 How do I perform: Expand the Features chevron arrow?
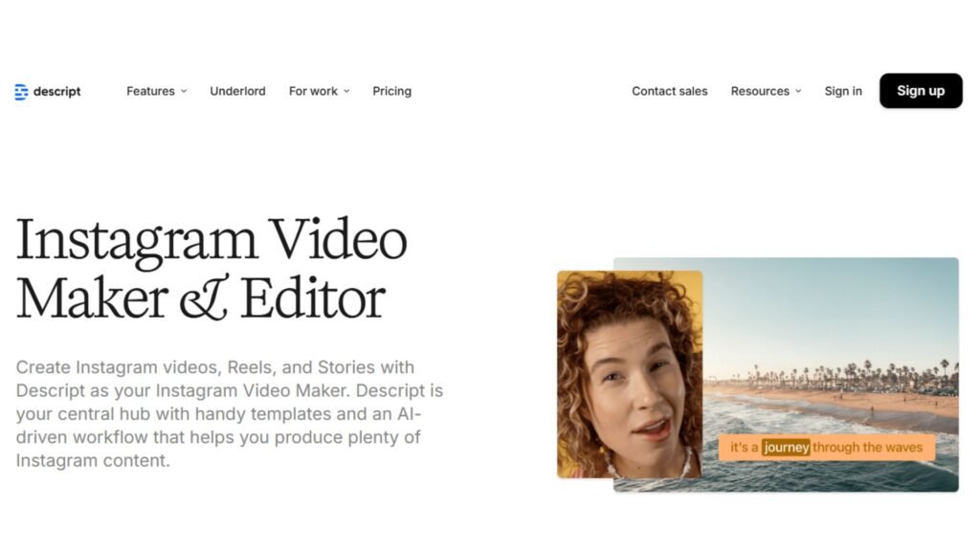click(x=184, y=91)
